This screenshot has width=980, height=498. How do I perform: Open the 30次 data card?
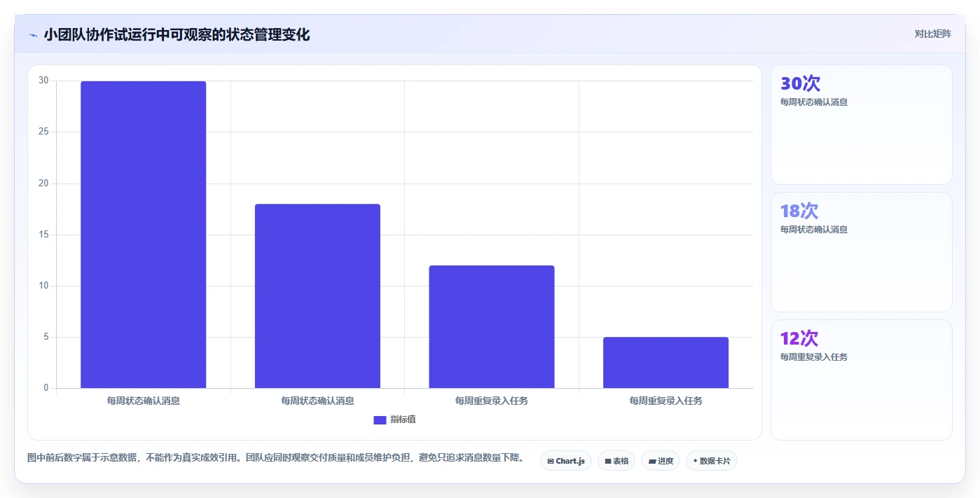pyautogui.click(x=861, y=125)
